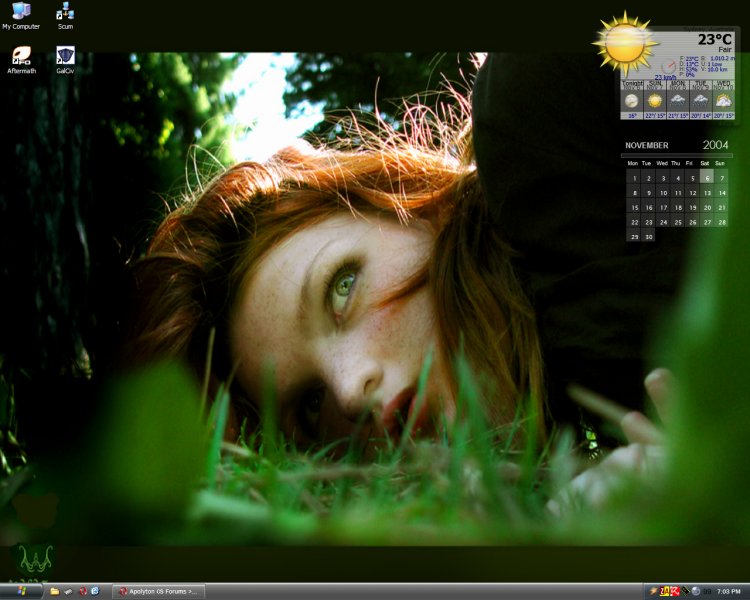Select November 17 in the calendar
Viewport: 750px width, 600px height.
pos(663,208)
